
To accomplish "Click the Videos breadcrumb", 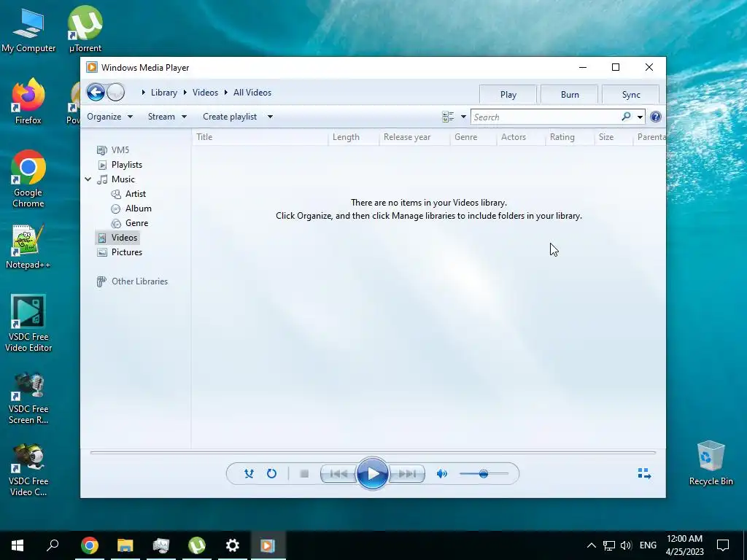I will (x=205, y=93).
